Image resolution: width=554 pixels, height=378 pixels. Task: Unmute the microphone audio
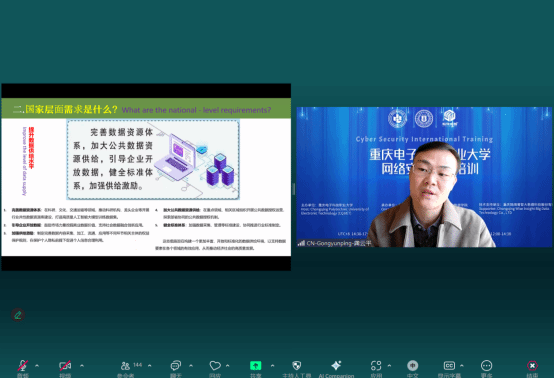pyautogui.click(x=23, y=368)
